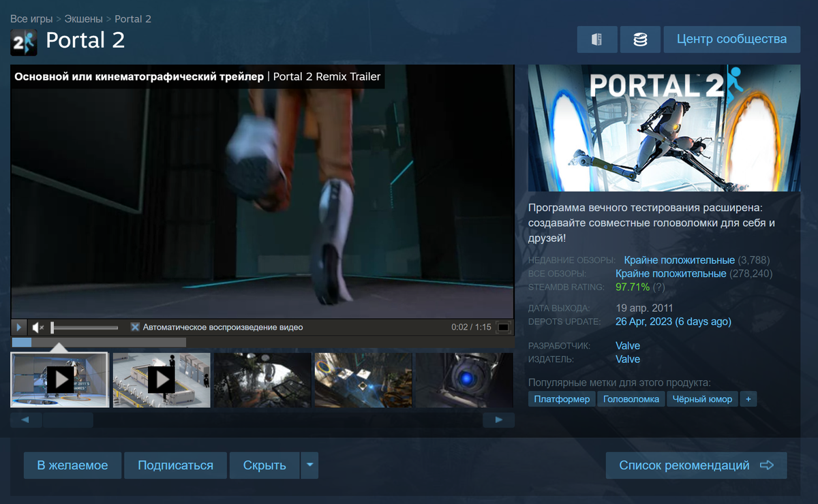The image size is (818, 504).
Task: Click the release date 19 апр. 2011
Action: tap(644, 309)
